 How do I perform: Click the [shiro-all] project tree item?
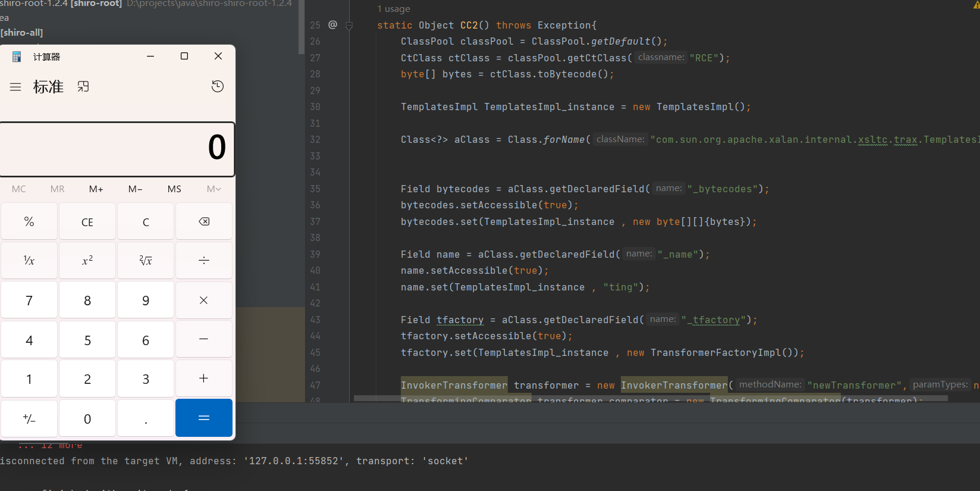[x=21, y=33]
